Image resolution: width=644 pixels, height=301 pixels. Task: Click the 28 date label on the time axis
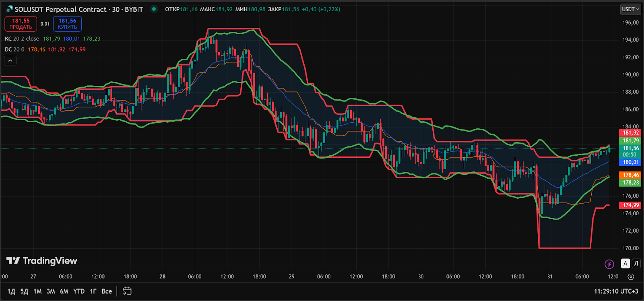[x=162, y=276]
